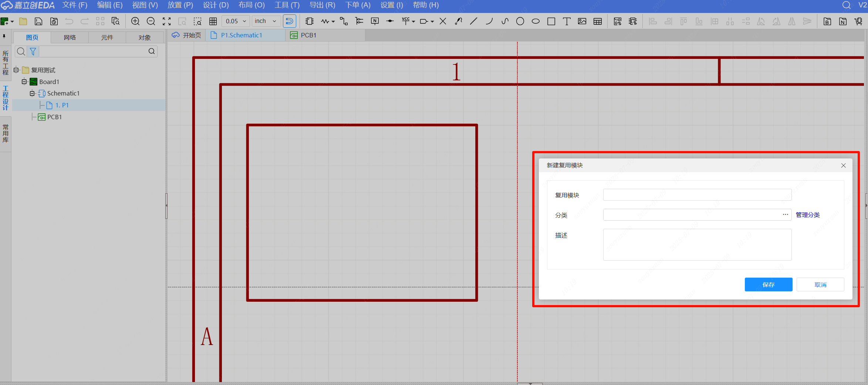Select the circle drawing tool
The image size is (868, 385).
520,21
